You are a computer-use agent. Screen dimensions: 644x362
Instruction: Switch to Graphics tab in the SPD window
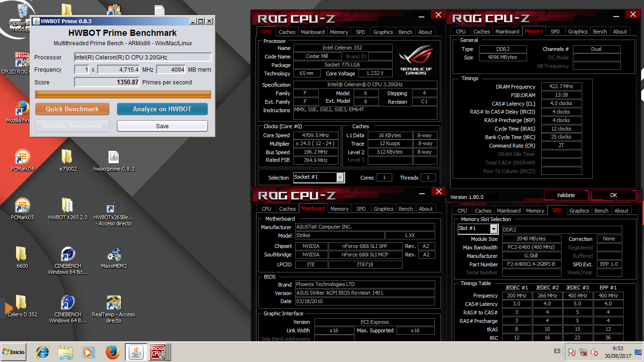click(x=579, y=211)
